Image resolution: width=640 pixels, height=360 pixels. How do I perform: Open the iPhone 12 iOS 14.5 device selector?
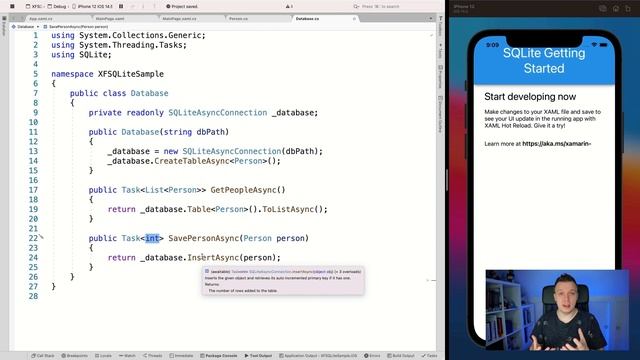tap(92, 7)
